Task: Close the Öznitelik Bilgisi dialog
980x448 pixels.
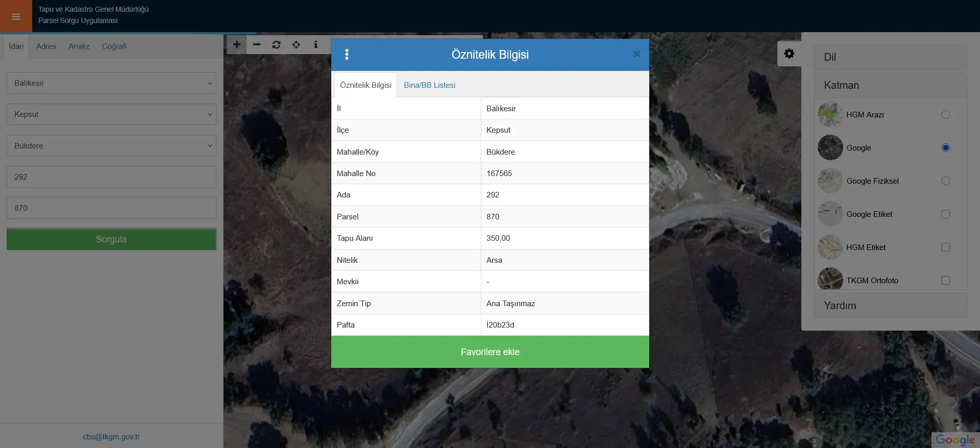Action: point(636,55)
